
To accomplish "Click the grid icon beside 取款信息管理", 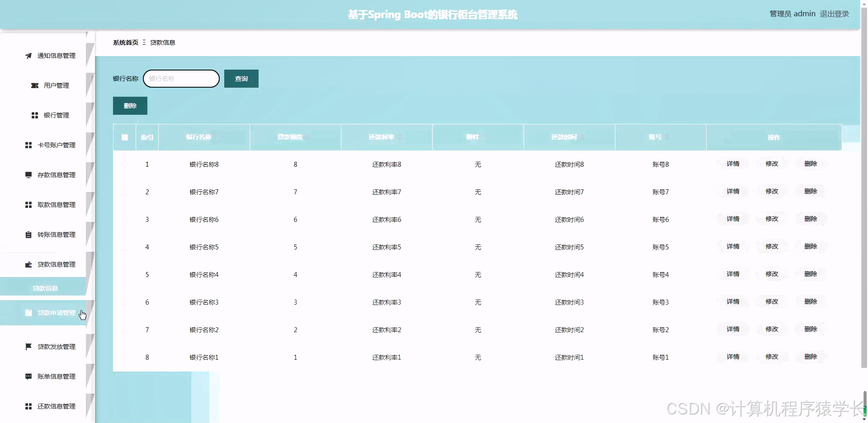I will tap(28, 205).
